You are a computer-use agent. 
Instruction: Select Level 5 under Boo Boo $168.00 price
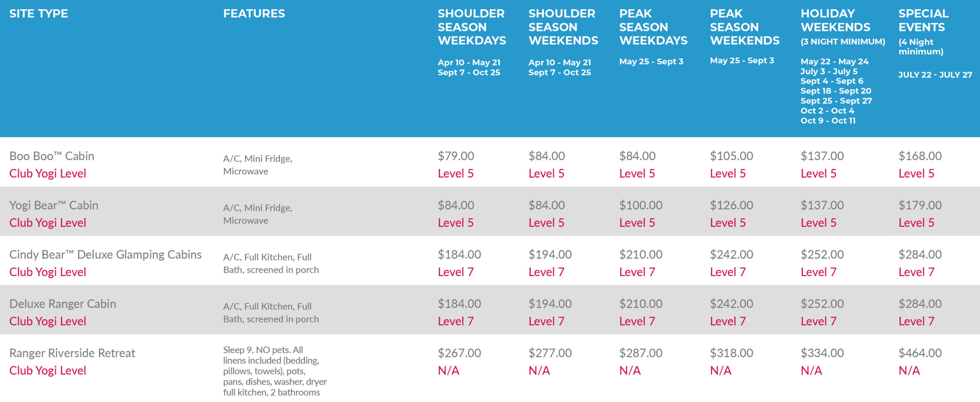coord(916,173)
